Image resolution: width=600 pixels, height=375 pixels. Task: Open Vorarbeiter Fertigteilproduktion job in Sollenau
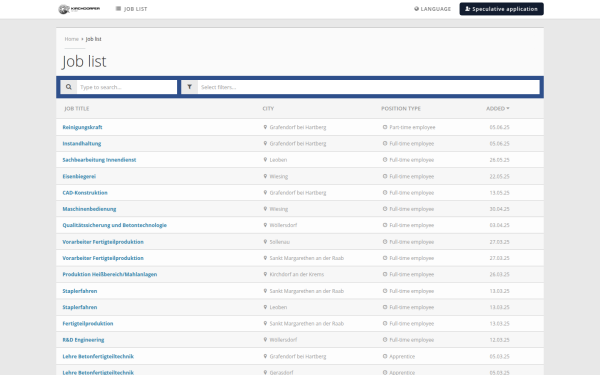click(103, 242)
